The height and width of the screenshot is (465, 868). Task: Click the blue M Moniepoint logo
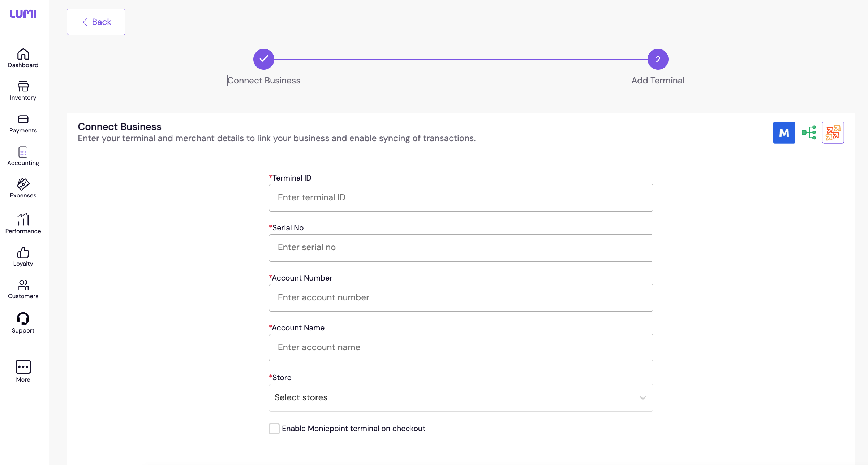pos(784,132)
